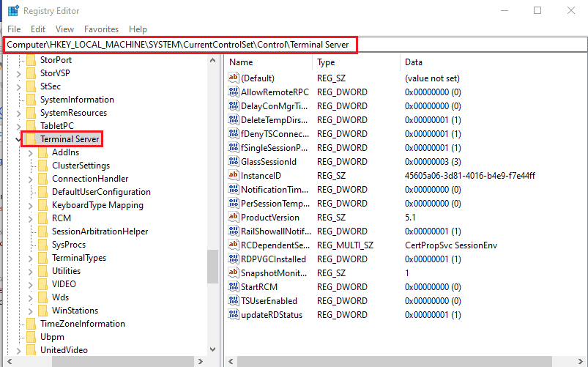588x367 pixels.
Task: Click the CertPropSvc SessionEnv data cell
Action: click(x=451, y=245)
